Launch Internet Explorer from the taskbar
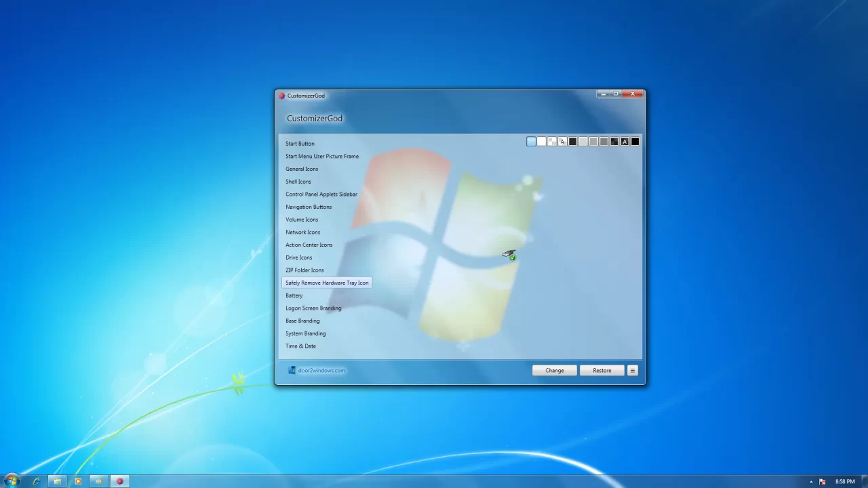This screenshot has width=868, height=488. [x=36, y=481]
